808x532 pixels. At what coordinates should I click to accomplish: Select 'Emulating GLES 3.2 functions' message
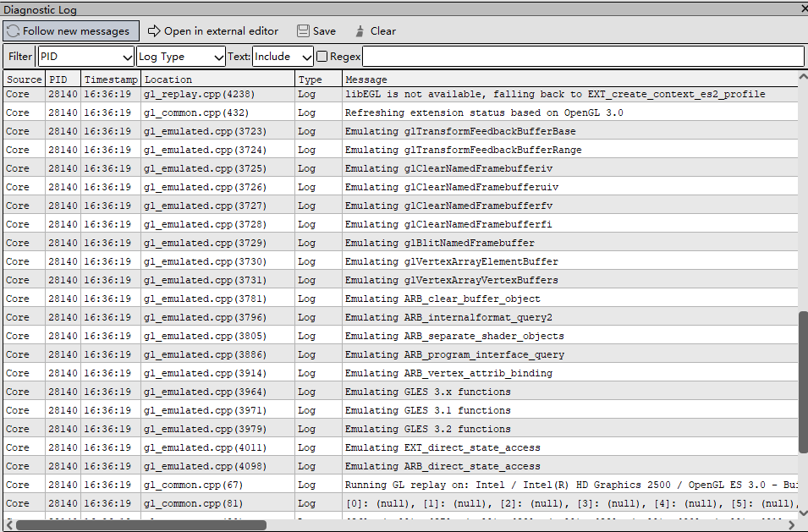(x=428, y=429)
